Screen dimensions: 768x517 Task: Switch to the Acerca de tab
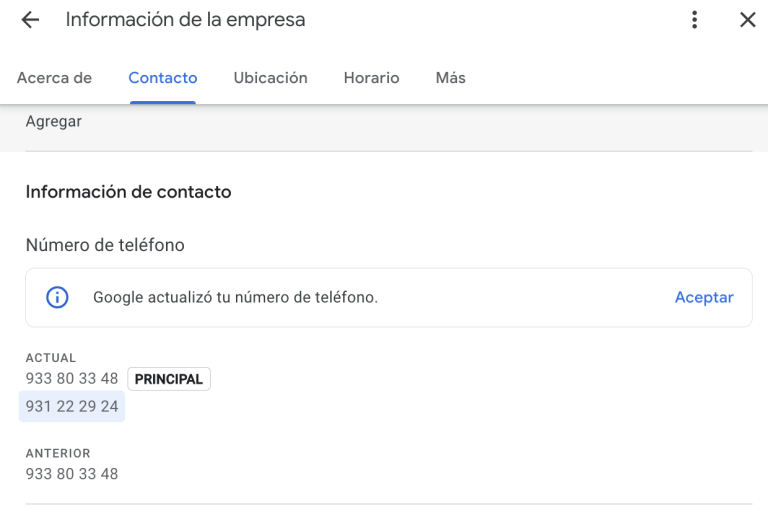(x=54, y=78)
